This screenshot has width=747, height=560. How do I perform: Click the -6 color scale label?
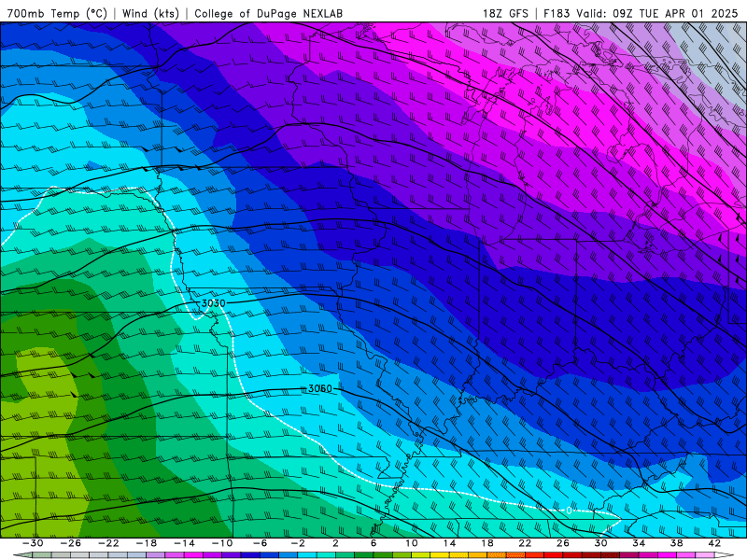[261, 543]
